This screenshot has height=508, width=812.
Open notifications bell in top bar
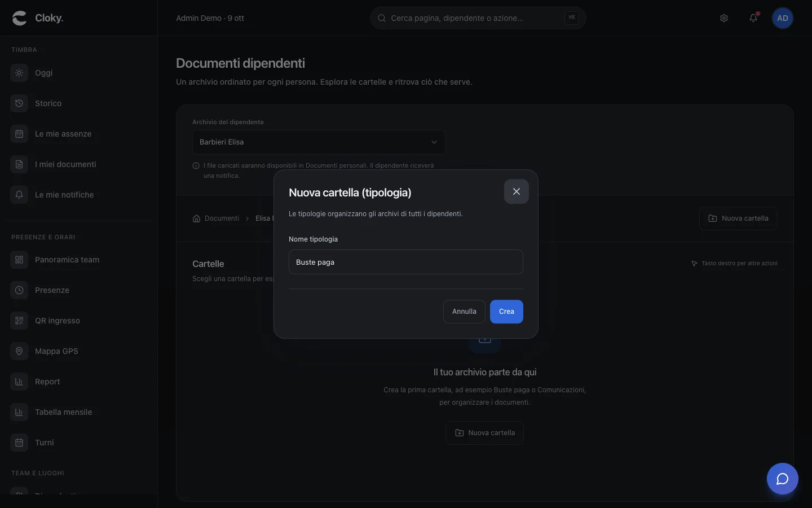753,18
